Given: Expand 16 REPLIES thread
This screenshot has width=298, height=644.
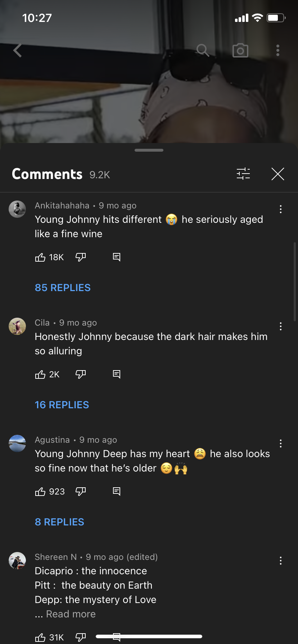Looking at the screenshot, I should [x=62, y=405].
